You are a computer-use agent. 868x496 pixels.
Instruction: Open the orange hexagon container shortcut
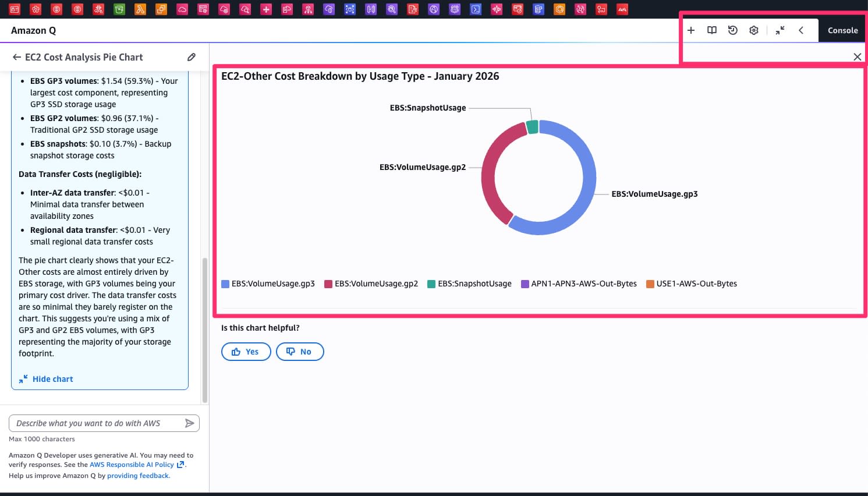[x=559, y=9]
